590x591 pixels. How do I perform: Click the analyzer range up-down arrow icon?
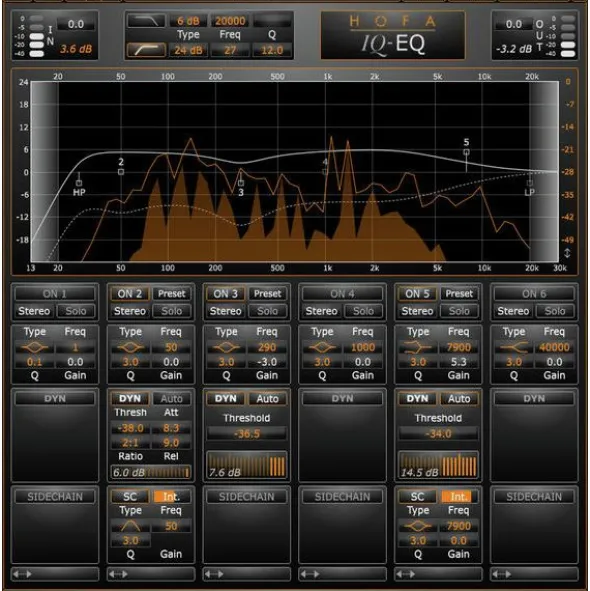[567, 253]
